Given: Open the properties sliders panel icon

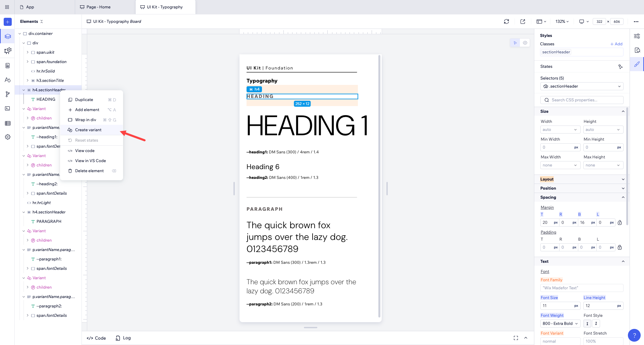Looking at the screenshot, I should 637,36.
